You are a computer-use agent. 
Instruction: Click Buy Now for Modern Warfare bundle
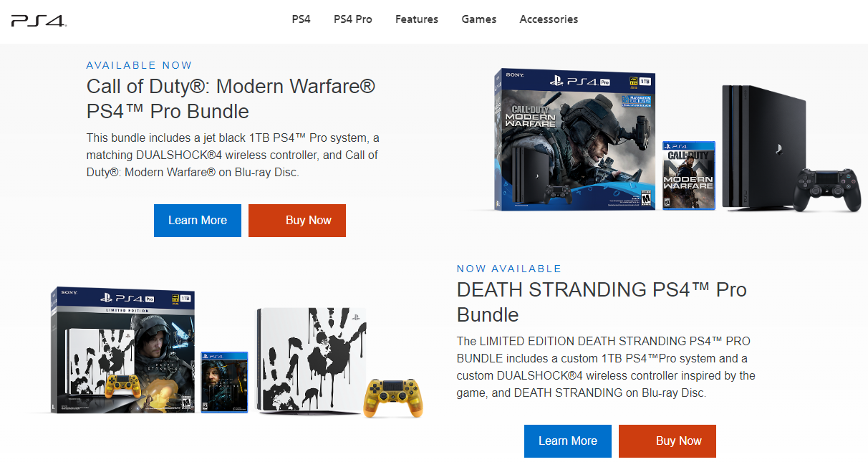click(x=297, y=221)
